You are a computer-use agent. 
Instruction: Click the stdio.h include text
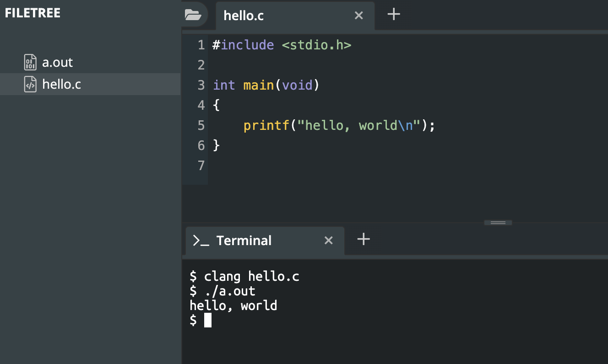[316, 45]
